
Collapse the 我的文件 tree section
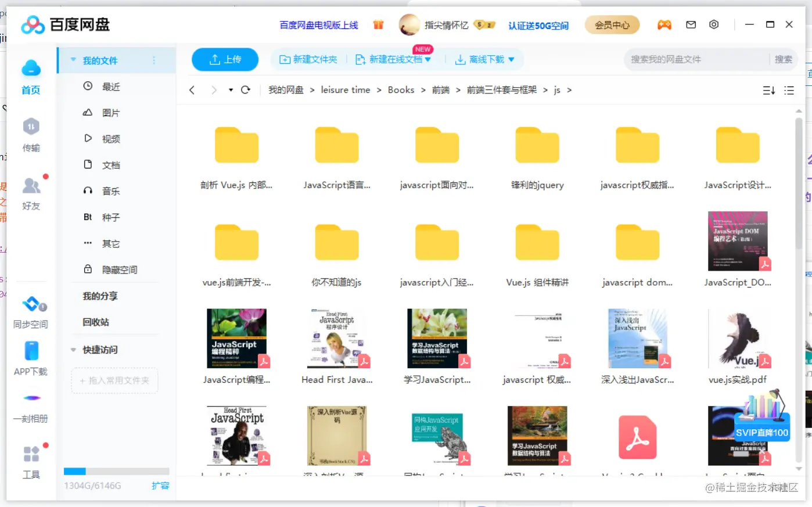[x=73, y=60]
